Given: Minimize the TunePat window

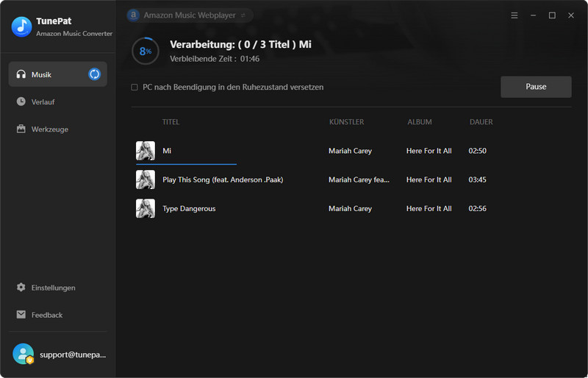Looking at the screenshot, I should click(534, 15).
